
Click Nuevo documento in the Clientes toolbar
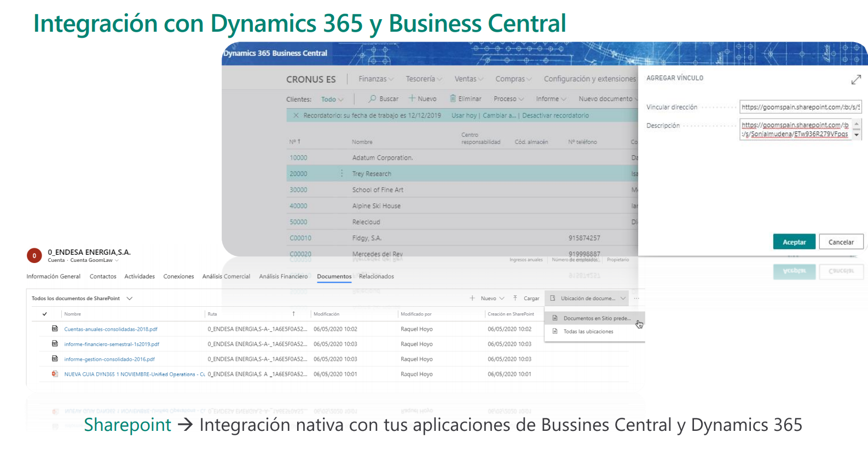(606, 99)
